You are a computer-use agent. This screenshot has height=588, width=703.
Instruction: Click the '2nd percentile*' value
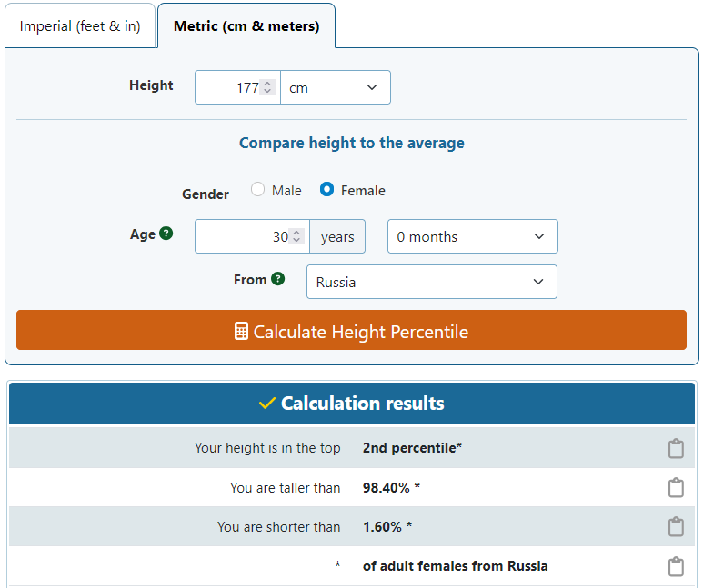pos(412,448)
